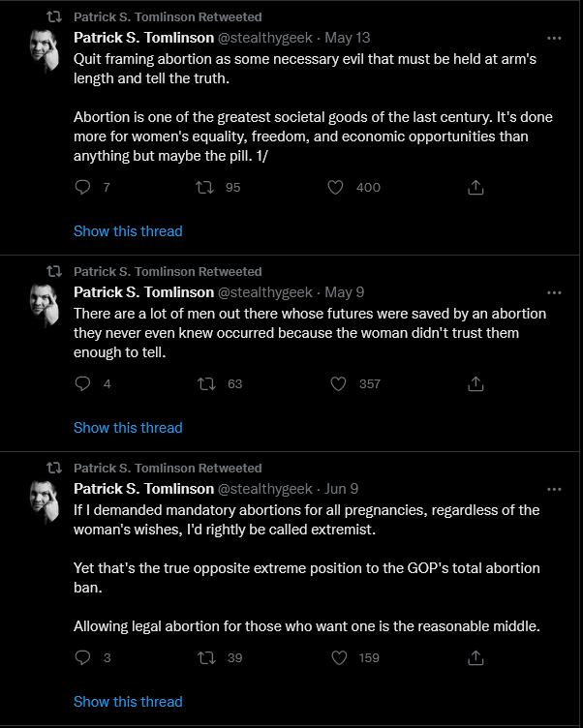Share the Jun 9 tweet

(x=476, y=658)
